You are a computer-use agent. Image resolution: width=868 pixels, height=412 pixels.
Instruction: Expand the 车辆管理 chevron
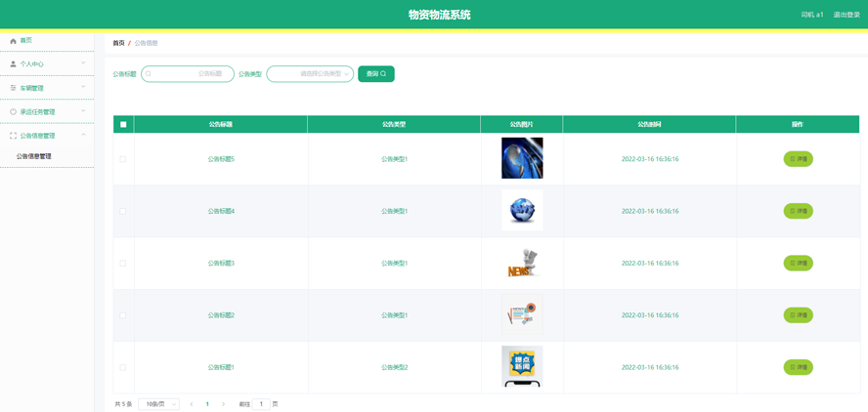pos(83,87)
